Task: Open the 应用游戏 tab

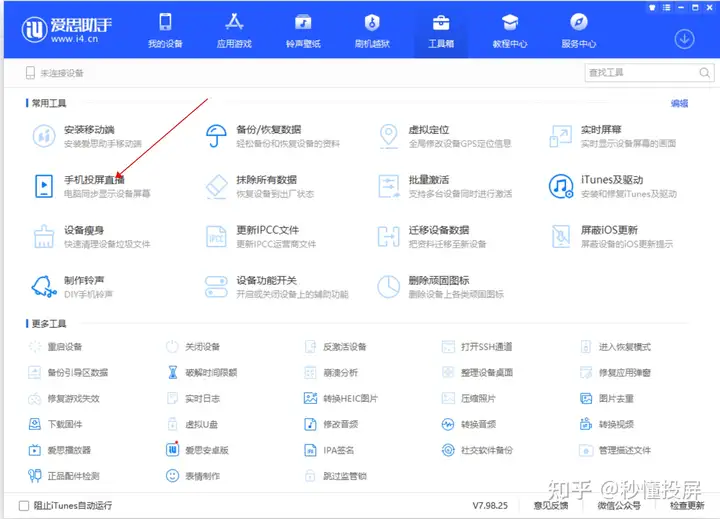Action: [234, 31]
